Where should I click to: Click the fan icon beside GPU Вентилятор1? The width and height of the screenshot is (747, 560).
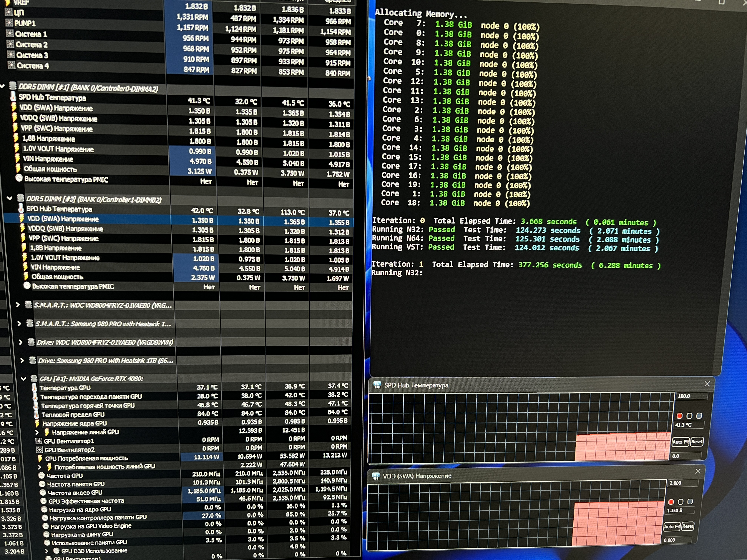39,441
